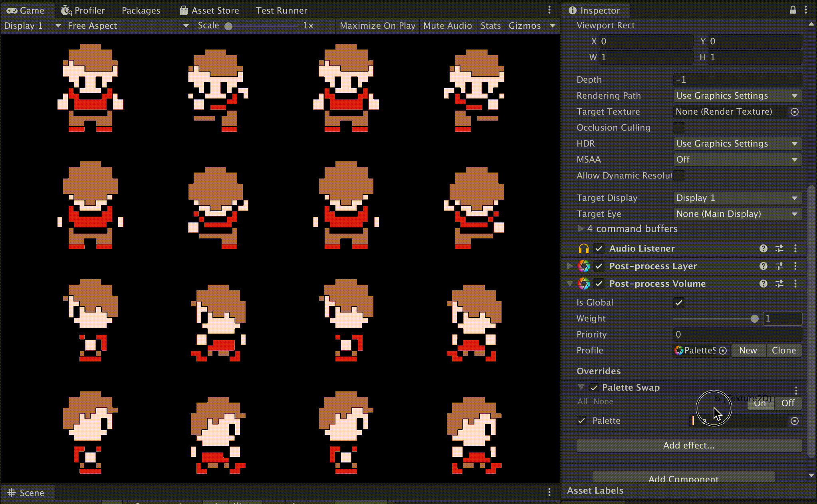Open Post-process Volume preset icon

pos(779,284)
